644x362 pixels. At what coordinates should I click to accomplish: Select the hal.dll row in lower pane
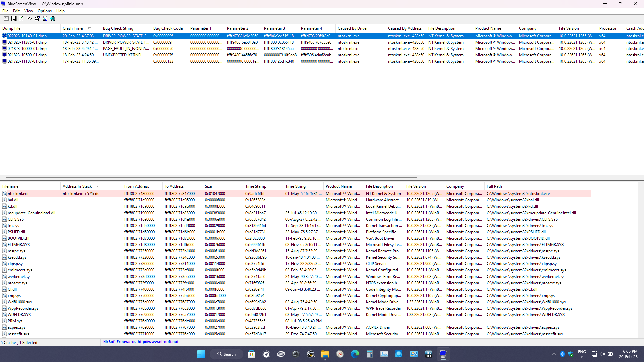(x=13, y=200)
